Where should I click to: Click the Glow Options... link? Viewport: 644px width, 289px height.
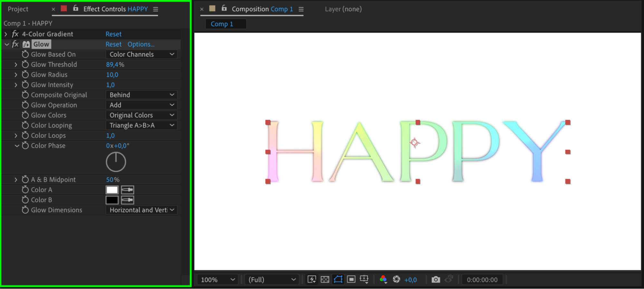(141, 44)
